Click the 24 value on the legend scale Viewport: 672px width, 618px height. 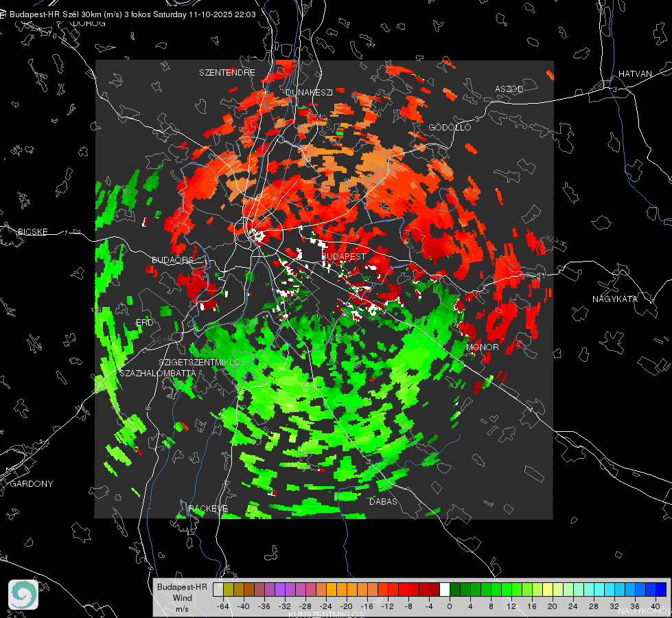pyautogui.click(x=573, y=606)
